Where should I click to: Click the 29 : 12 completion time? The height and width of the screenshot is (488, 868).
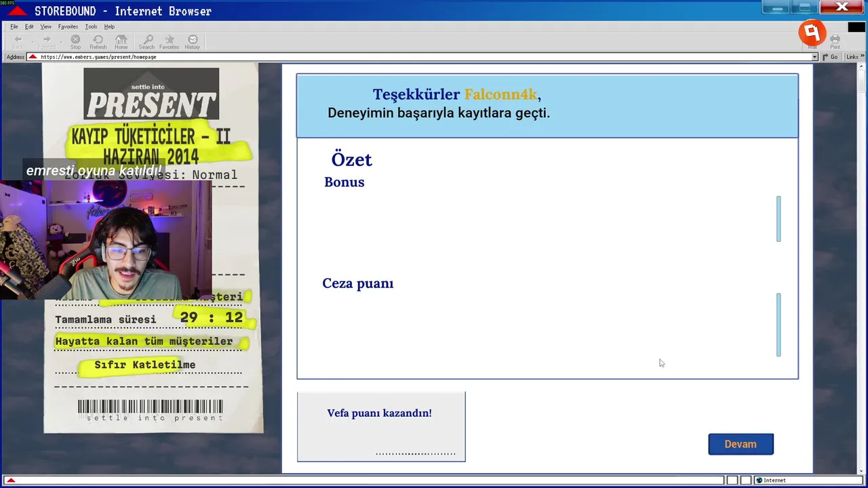212,317
